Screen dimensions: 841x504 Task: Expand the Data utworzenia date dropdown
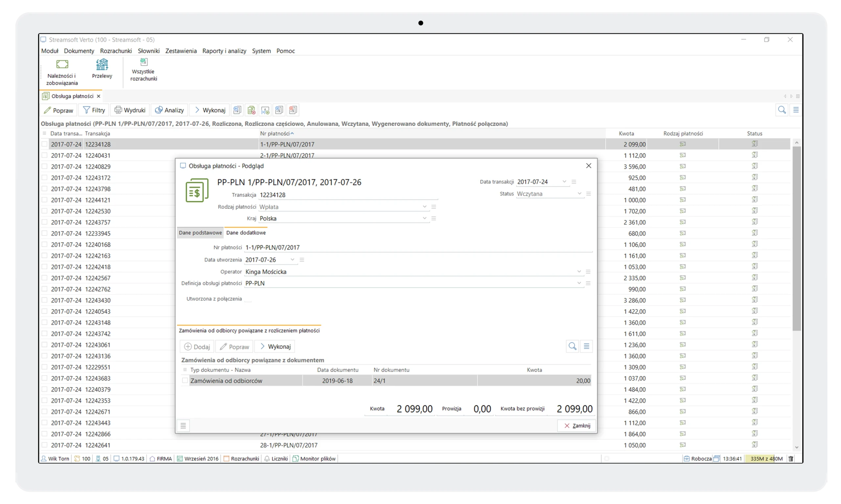[292, 260]
